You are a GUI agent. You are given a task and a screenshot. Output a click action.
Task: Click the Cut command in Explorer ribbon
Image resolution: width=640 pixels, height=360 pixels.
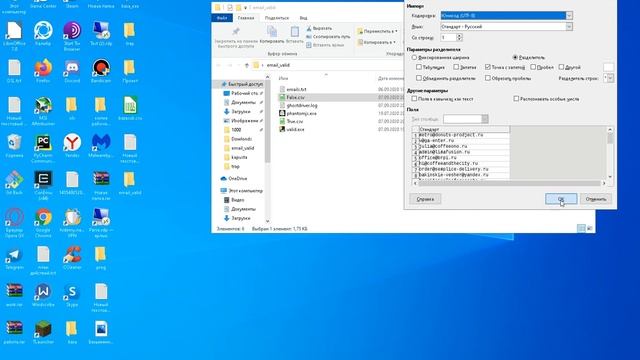320,28
